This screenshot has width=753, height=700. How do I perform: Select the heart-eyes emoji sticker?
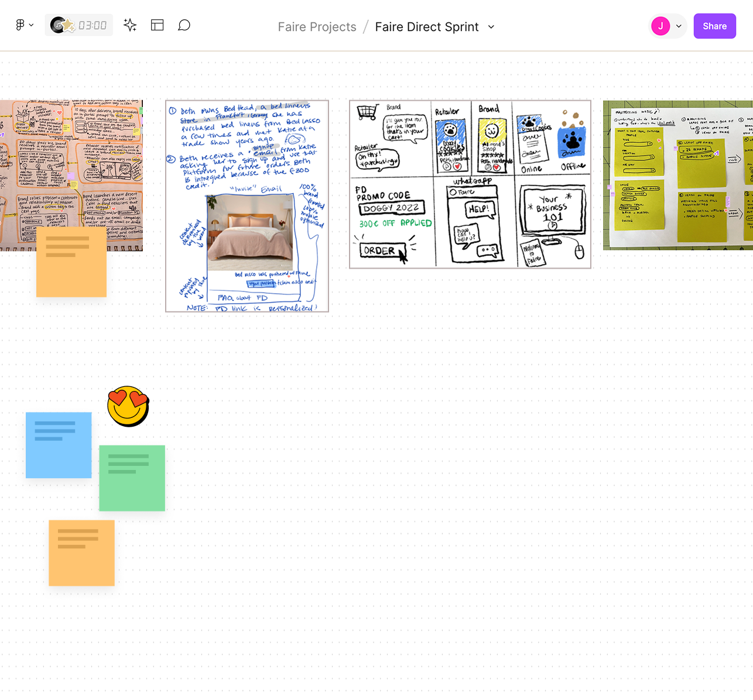click(128, 406)
